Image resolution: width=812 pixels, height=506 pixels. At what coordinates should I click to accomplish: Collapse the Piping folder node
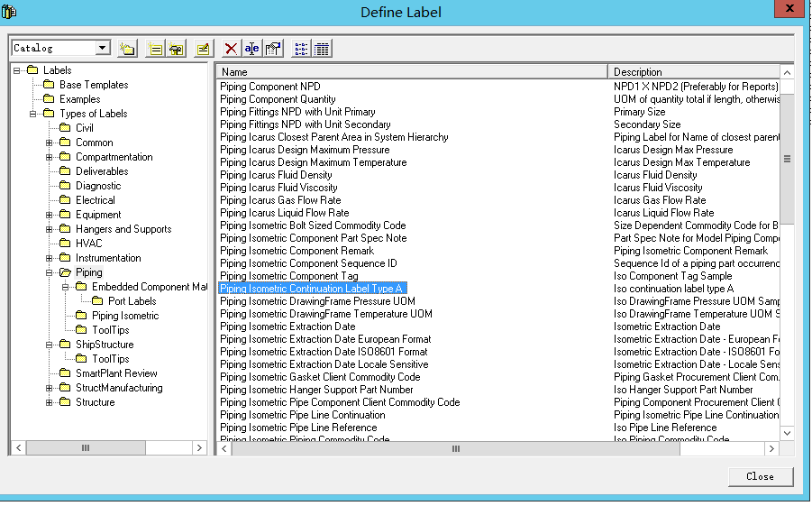[x=50, y=272]
